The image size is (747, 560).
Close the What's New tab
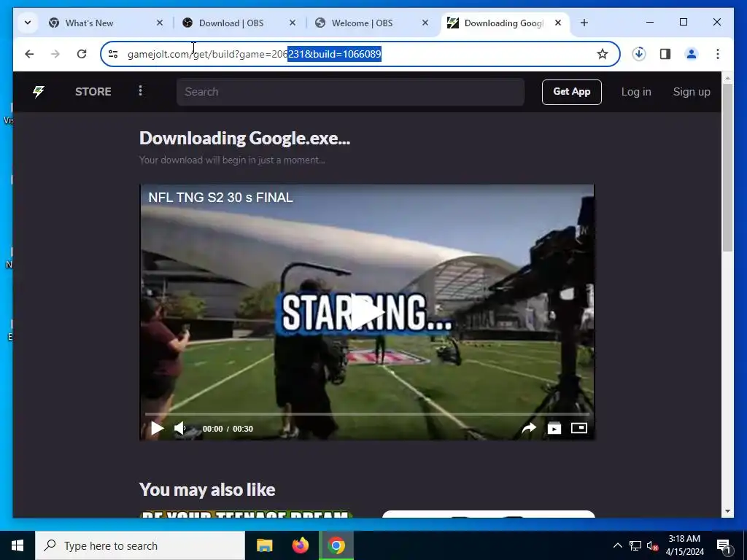pos(160,23)
